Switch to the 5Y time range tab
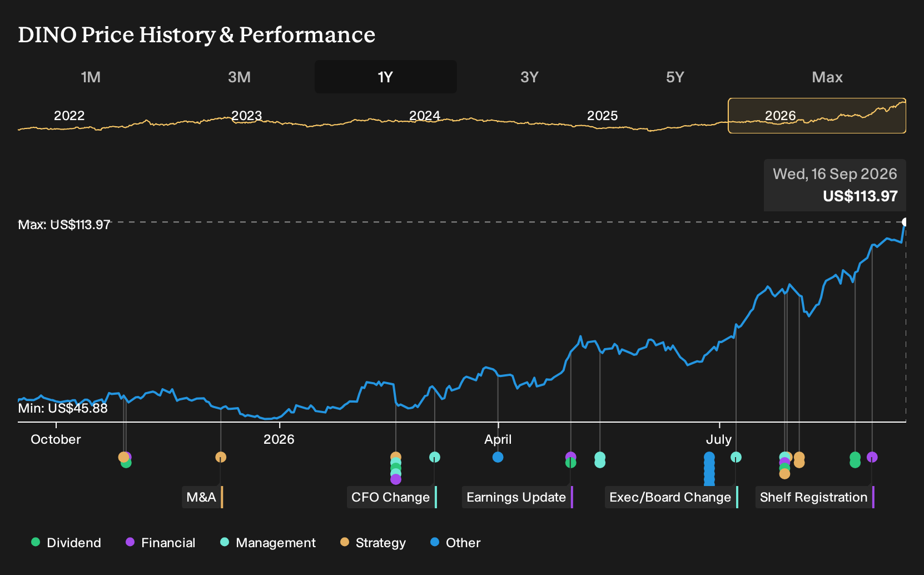The width and height of the screenshot is (924, 575). tap(675, 77)
